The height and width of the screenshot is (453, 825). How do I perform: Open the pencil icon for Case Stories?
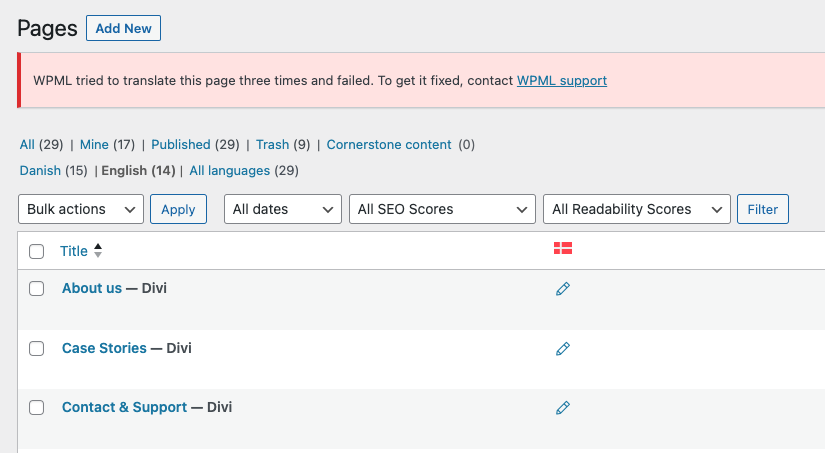(562, 349)
